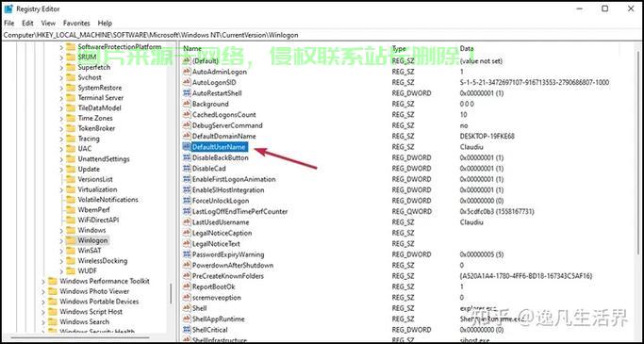Select the WbemPerf key
This screenshot has width=644, height=344.
tap(93, 210)
